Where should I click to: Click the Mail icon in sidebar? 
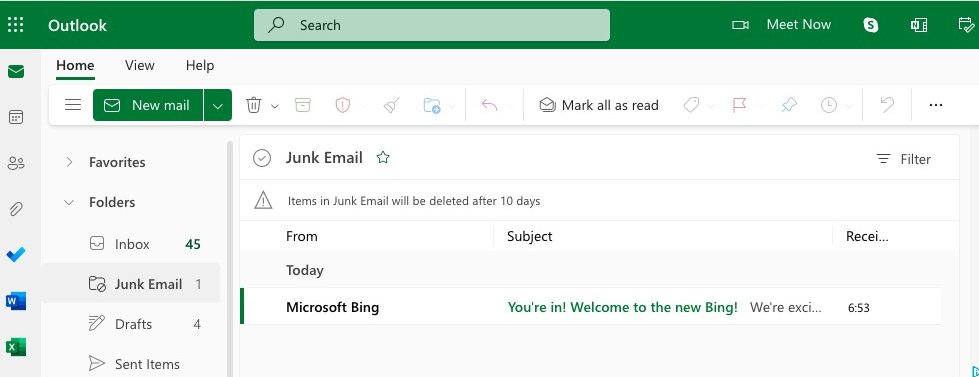coord(16,72)
